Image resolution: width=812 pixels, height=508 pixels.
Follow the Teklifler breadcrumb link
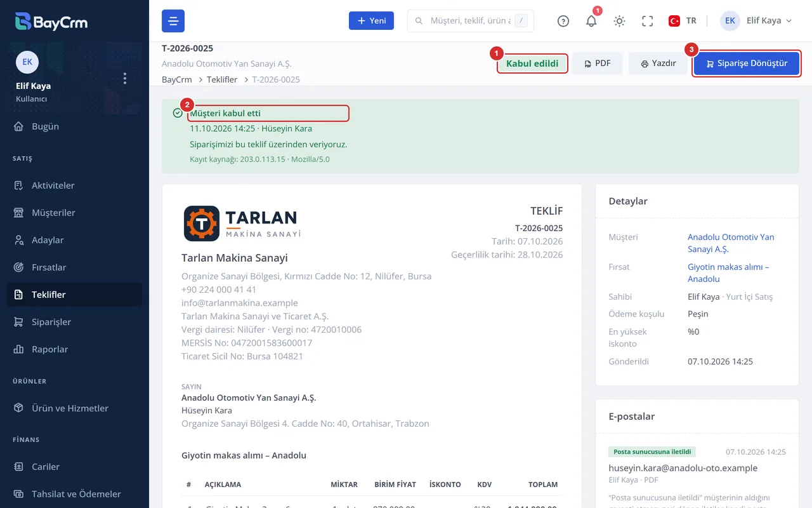coord(222,79)
